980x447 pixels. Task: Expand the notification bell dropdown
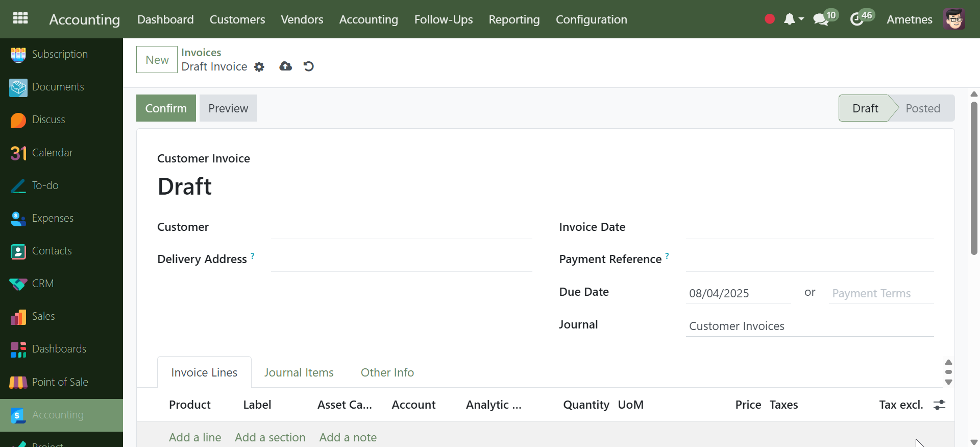coord(793,19)
